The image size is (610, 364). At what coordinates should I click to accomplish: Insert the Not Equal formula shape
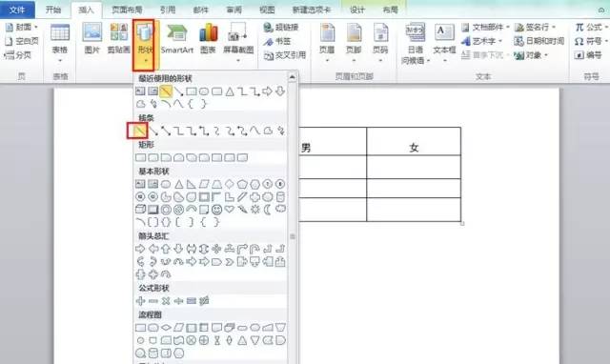[x=204, y=300]
